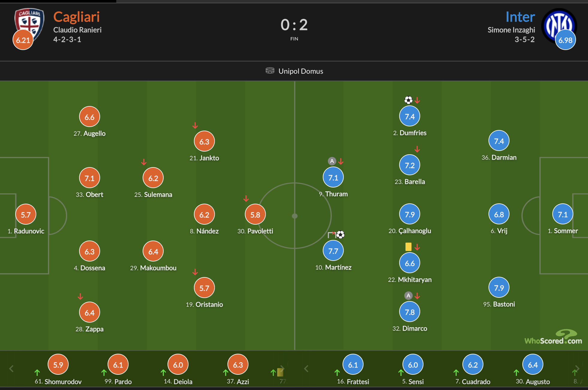Image resolution: width=588 pixels, height=390 pixels.
Task: Click the stadium icon beside Unipol Domus
Action: tap(270, 71)
